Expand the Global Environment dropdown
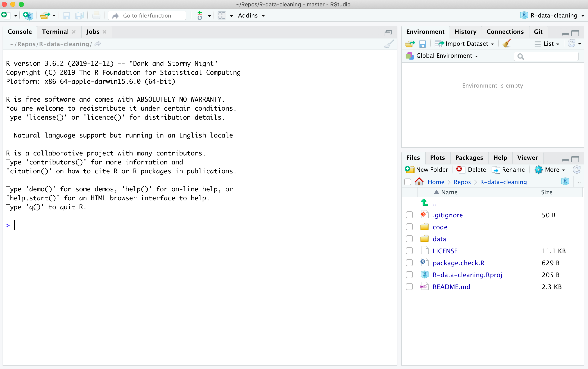588x369 pixels. point(447,56)
